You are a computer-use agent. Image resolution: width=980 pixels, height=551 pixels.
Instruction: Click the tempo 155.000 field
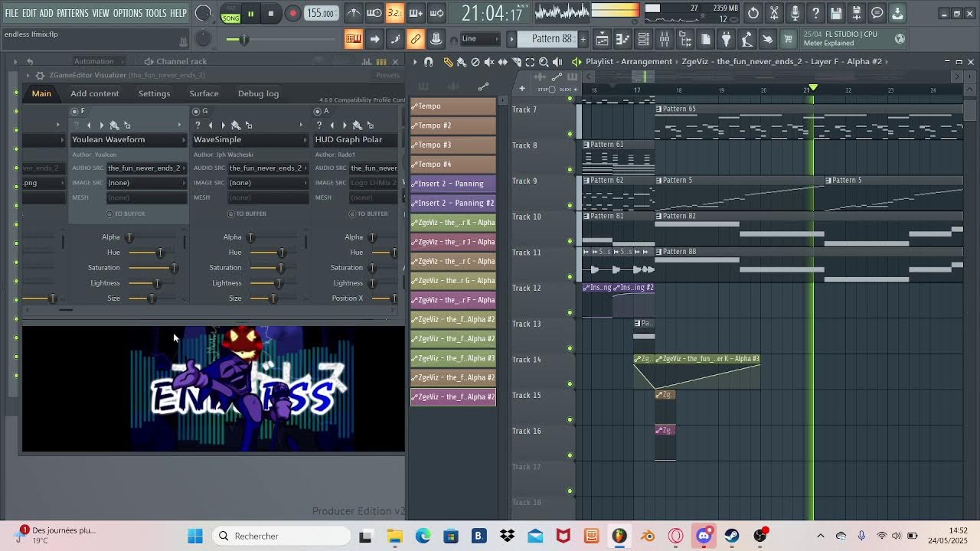321,14
